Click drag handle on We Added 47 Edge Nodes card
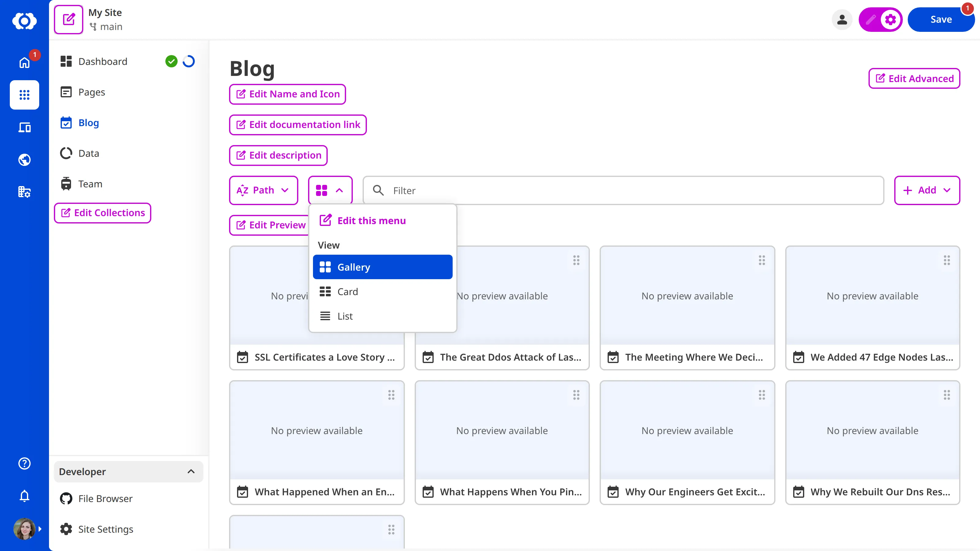Viewport: 980px width, 551px height. point(947,260)
